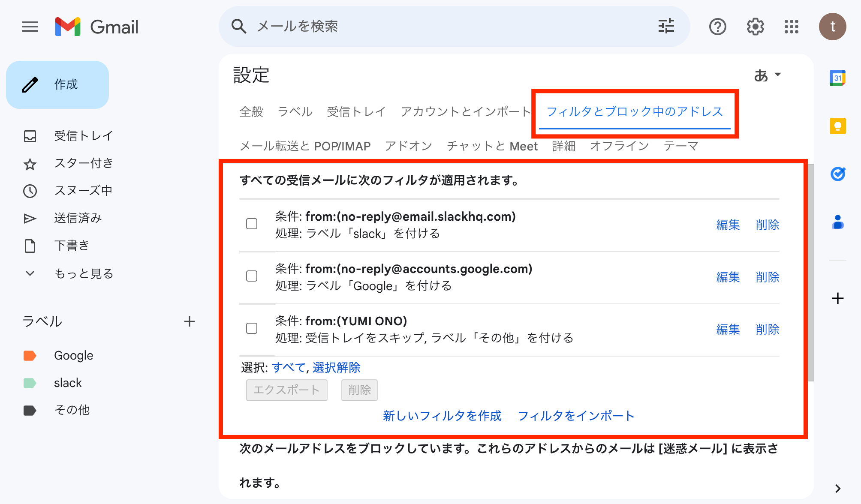Get add-ons plus icon in side panel
Viewport: 861px width, 504px height.
pos(837,298)
